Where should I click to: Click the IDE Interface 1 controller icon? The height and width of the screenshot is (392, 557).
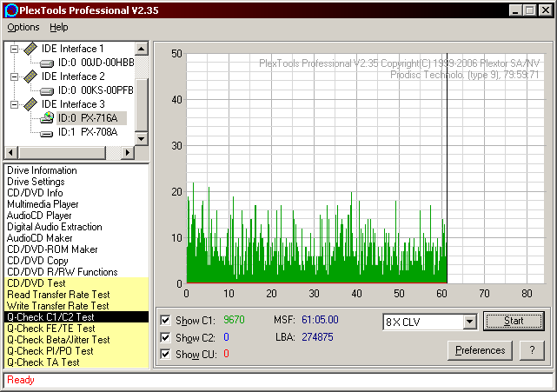click(30, 49)
